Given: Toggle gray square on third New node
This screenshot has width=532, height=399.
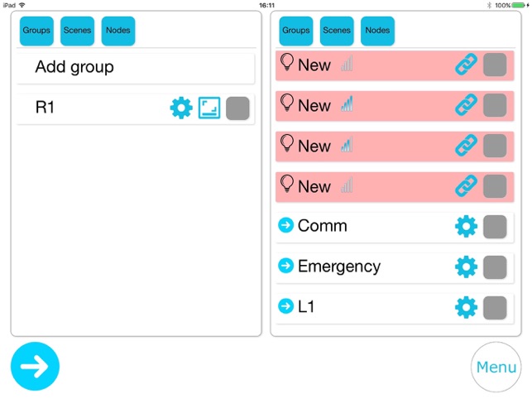Looking at the screenshot, I should (x=495, y=146).
